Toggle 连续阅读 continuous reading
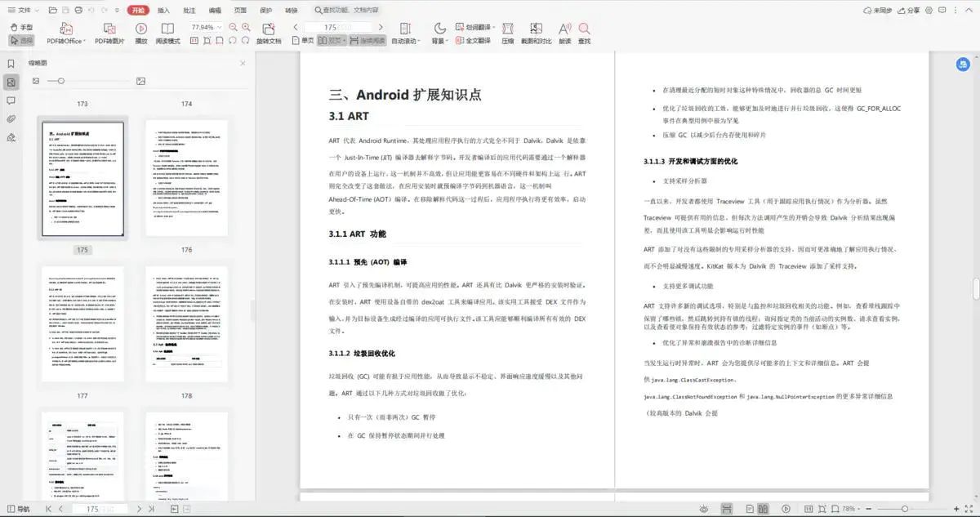 click(367, 40)
